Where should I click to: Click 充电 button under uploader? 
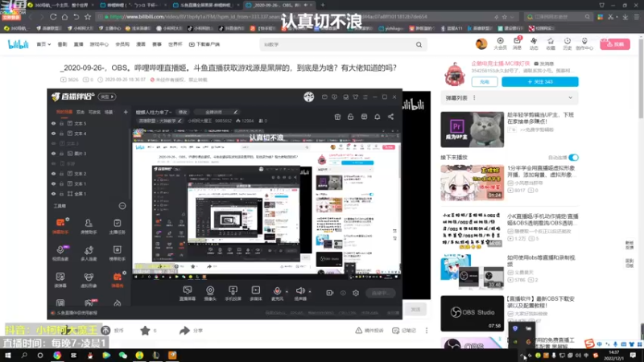[x=485, y=82]
